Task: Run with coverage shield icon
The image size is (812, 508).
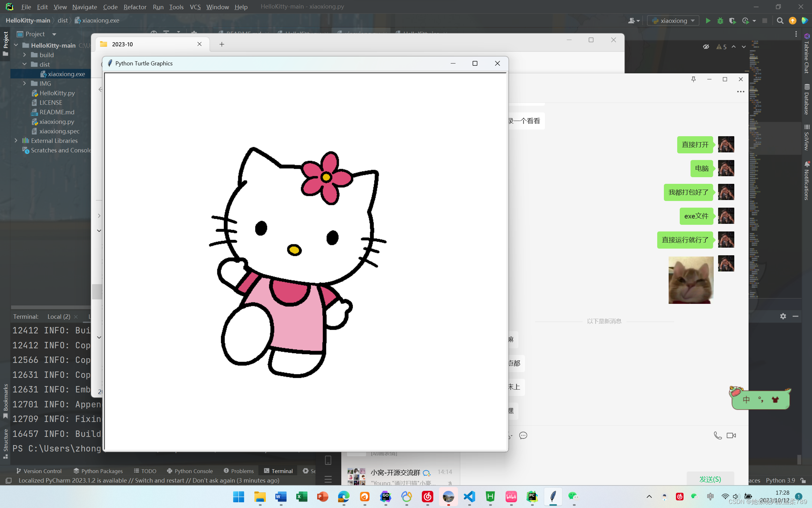Action: click(x=732, y=21)
